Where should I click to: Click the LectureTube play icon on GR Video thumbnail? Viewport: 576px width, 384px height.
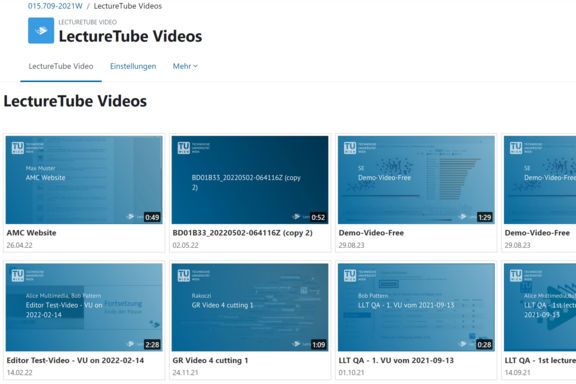(x=296, y=344)
